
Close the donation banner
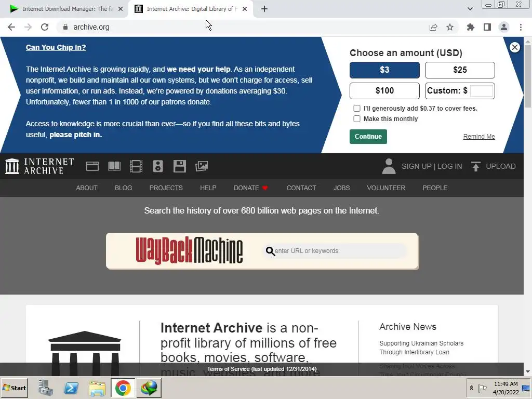click(515, 47)
